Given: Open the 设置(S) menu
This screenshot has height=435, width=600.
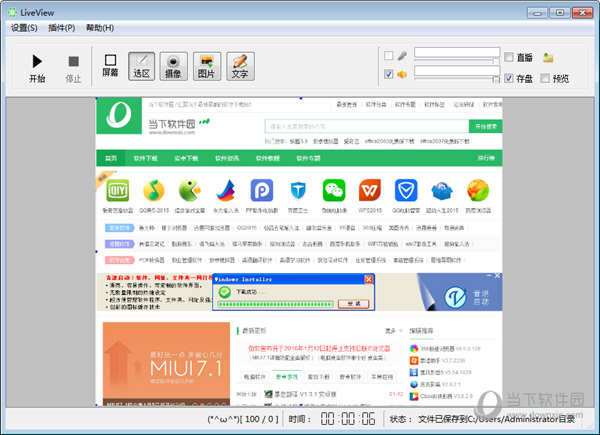Looking at the screenshot, I should tap(24, 28).
